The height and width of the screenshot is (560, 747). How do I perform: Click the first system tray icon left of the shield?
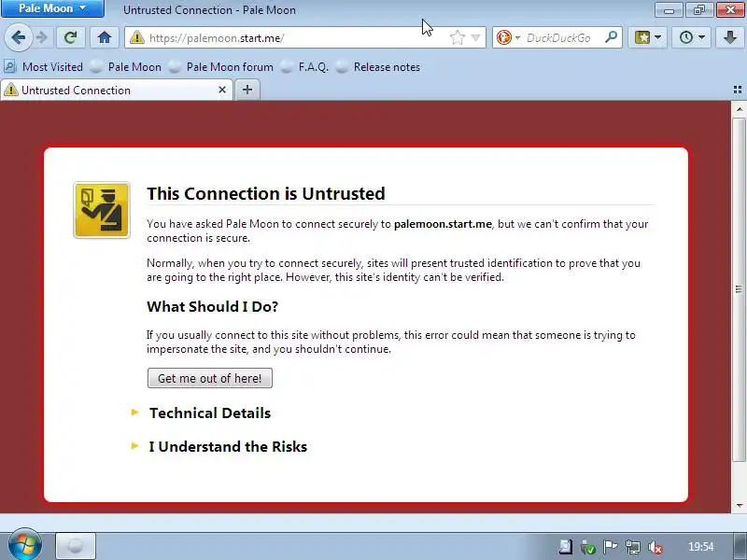pyautogui.click(x=566, y=547)
